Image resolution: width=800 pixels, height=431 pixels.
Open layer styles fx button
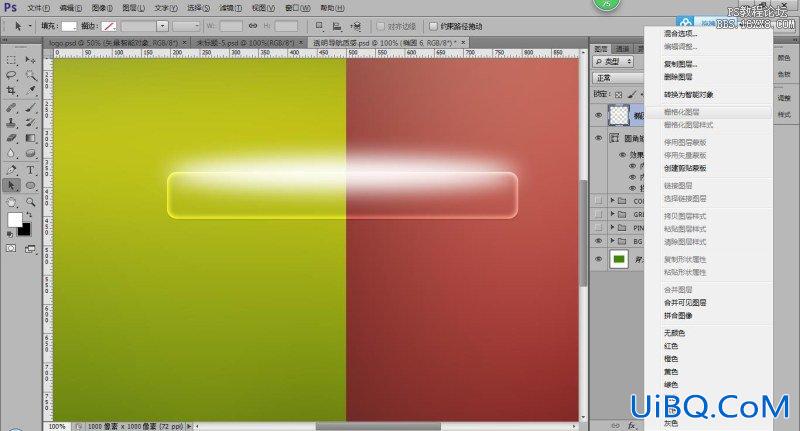632,425
